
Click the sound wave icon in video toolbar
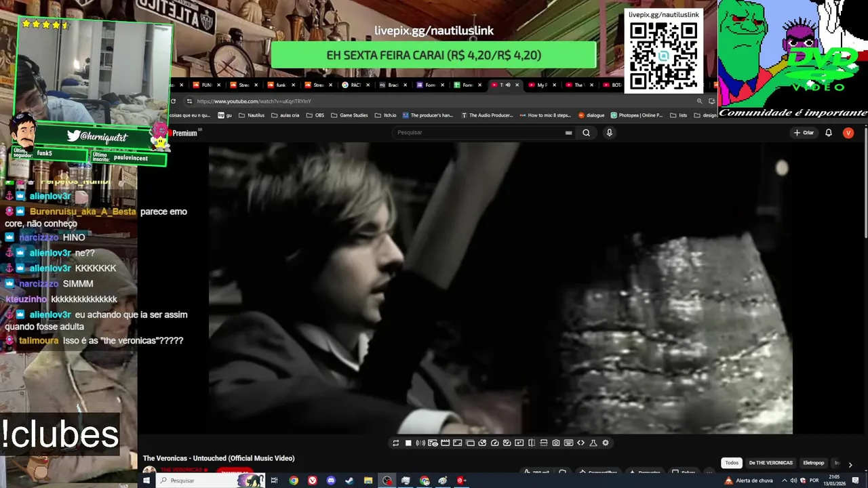pyautogui.click(x=420, y=443)
